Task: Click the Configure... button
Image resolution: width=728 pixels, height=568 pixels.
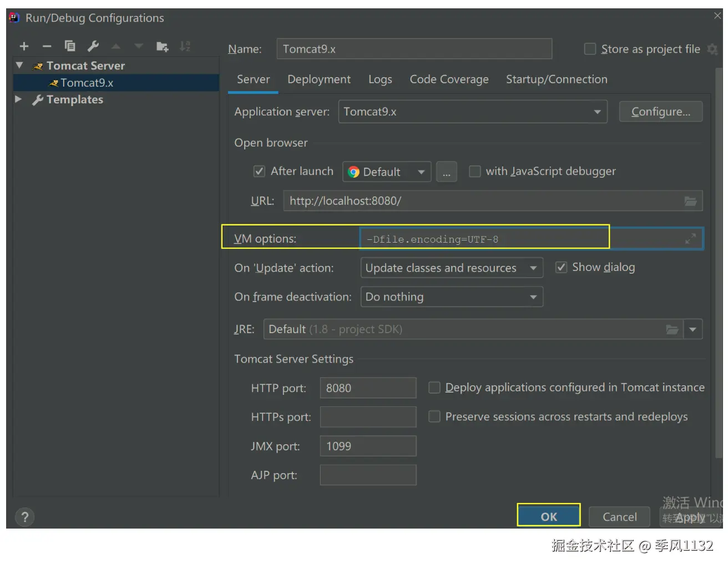Action: pos(661,112)
